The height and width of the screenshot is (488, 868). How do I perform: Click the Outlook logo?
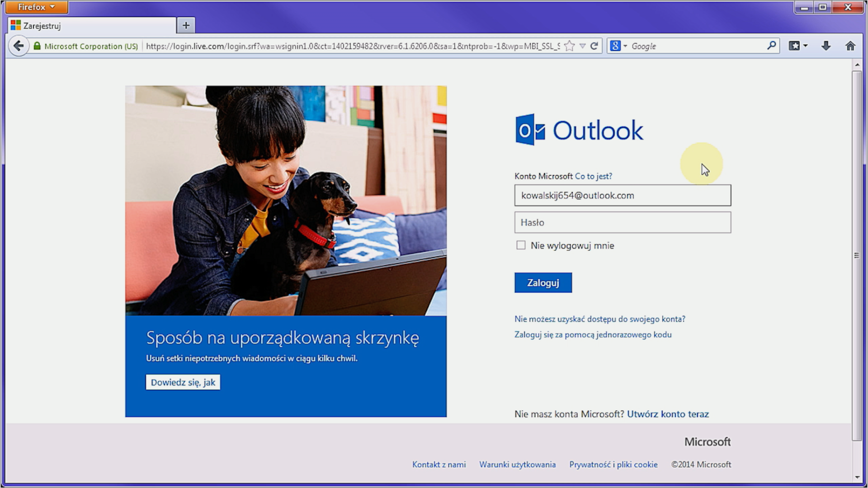tap(579, 130)
